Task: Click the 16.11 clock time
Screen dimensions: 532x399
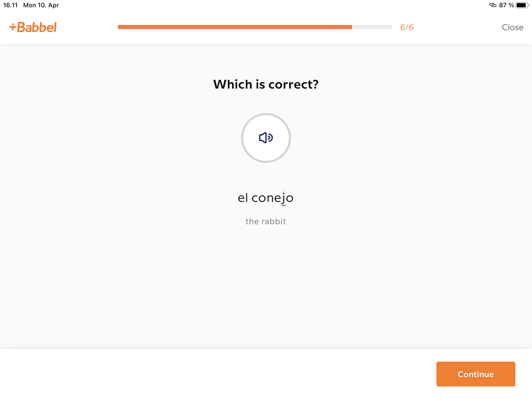Action: (10, 5)
